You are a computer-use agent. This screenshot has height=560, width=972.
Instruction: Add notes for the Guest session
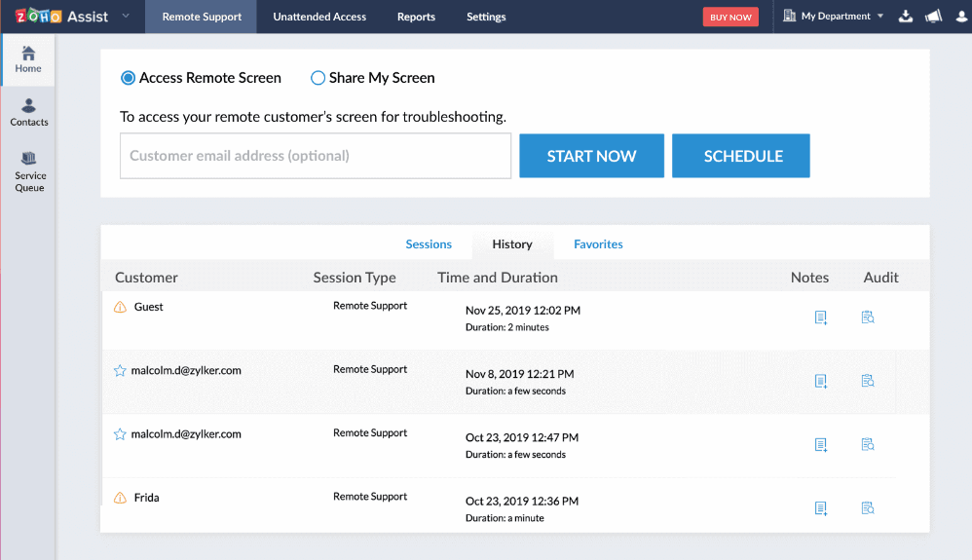(821, 317)
